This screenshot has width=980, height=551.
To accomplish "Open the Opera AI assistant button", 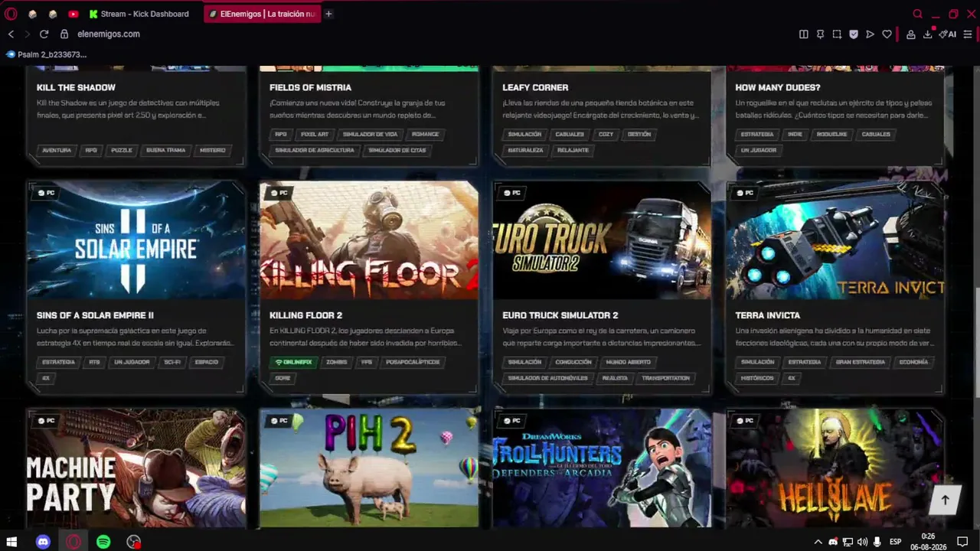I will click(x=948, y=34).
